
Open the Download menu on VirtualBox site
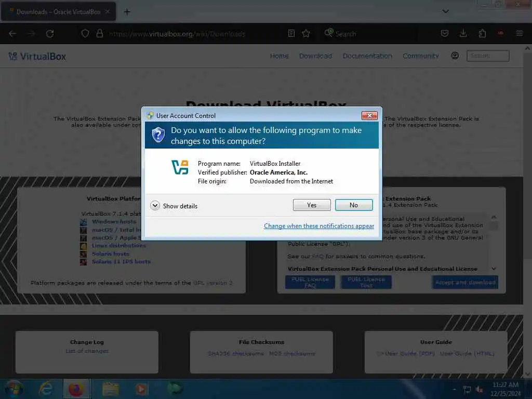pyautogui.click(x=315, y=56)
